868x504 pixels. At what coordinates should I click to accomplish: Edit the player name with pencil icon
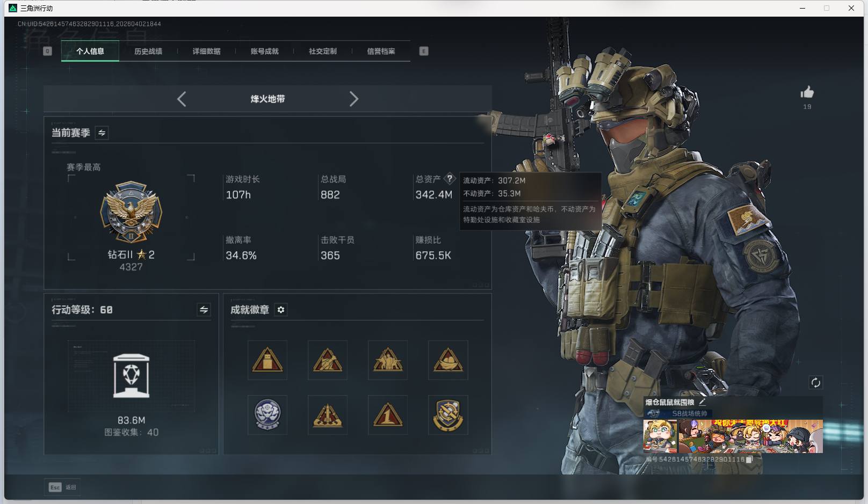(x=702, y=401)
